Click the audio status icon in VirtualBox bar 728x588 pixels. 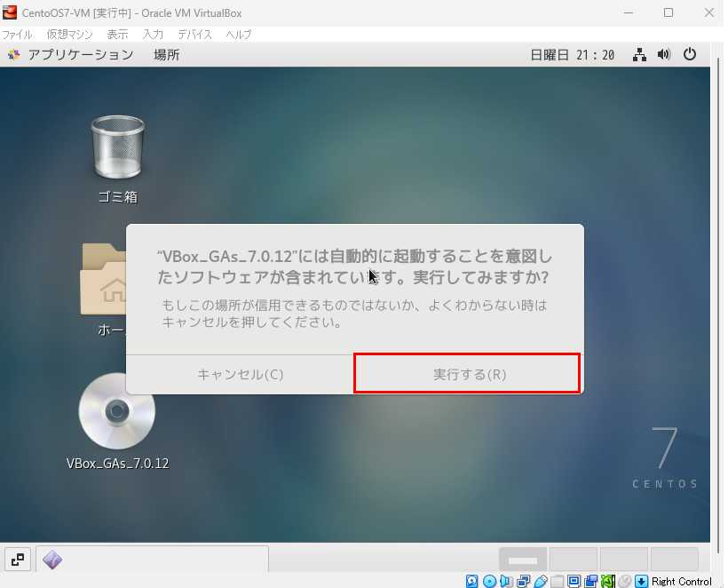(506, 582)
